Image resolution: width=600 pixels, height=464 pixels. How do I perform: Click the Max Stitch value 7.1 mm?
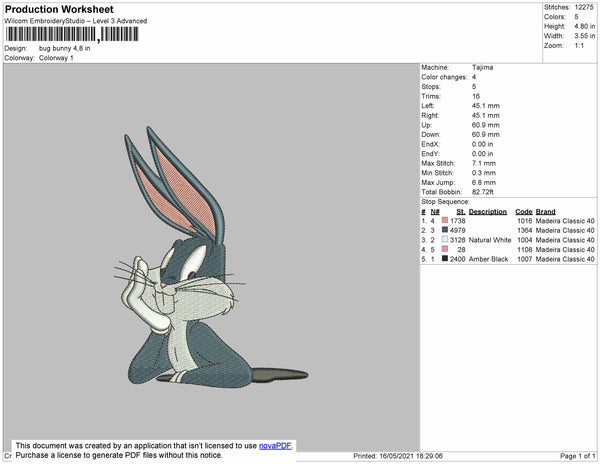(x=484, y=163)
